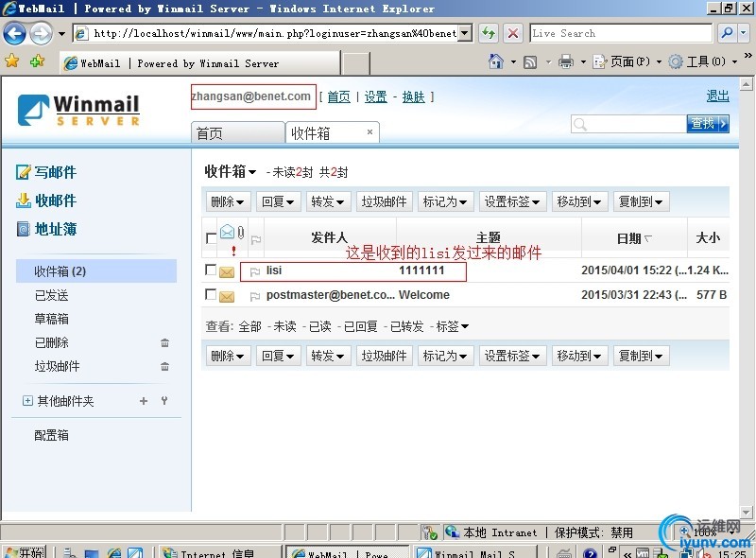756x558 pixels.
Task: Click the attachment paperclip column header
Action: tap(241, 233)
